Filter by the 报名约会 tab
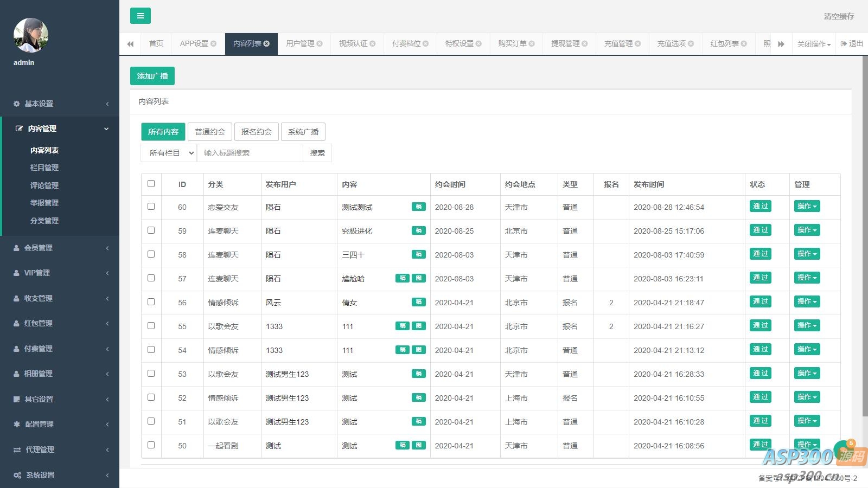 pos(257,132)
